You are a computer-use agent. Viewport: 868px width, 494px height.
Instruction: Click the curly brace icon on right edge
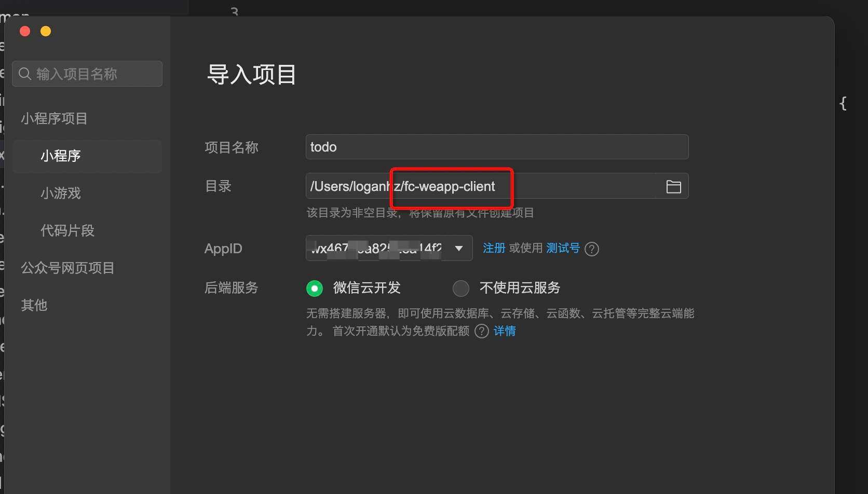point(843,104)
